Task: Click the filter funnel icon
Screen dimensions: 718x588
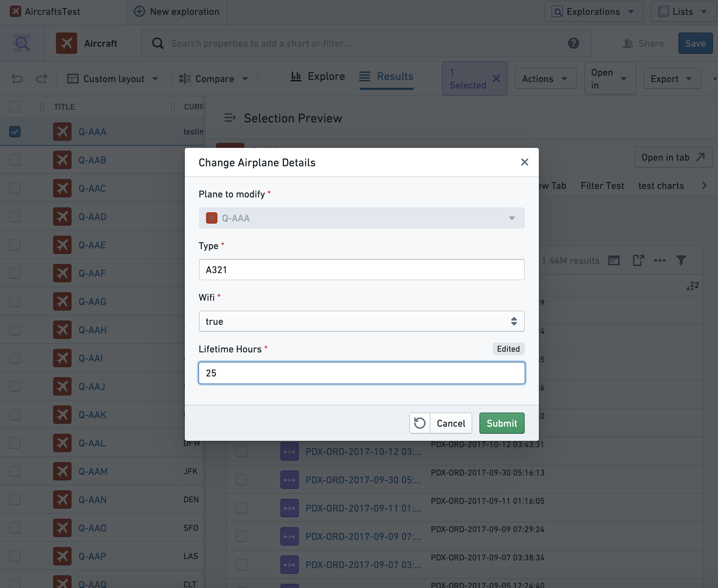Action: [681, 260]
